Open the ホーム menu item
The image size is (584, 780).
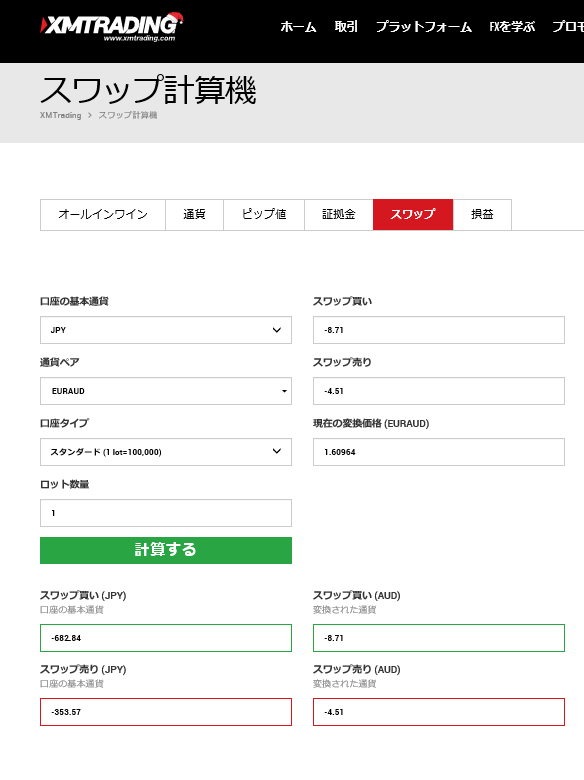tap(298, 27)
